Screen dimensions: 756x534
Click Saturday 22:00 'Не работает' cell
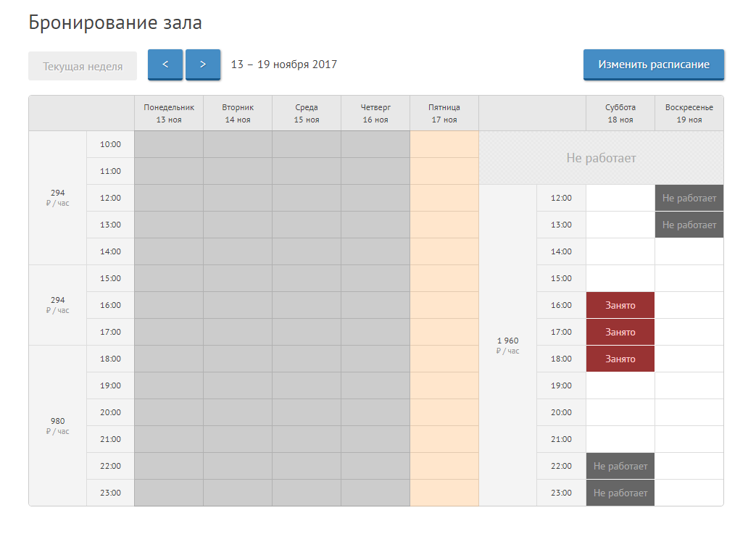(620, 466)
